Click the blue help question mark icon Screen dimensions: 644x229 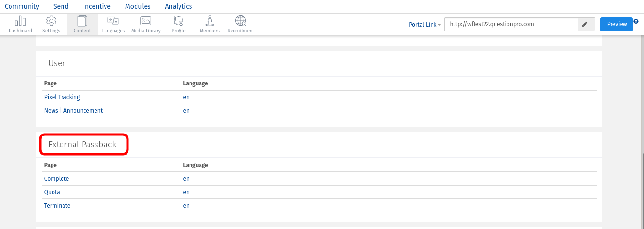pos(636,21)
